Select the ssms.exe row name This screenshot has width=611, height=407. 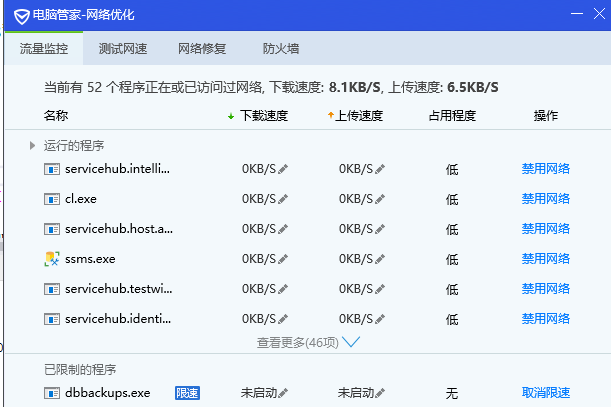pos(90,259)
